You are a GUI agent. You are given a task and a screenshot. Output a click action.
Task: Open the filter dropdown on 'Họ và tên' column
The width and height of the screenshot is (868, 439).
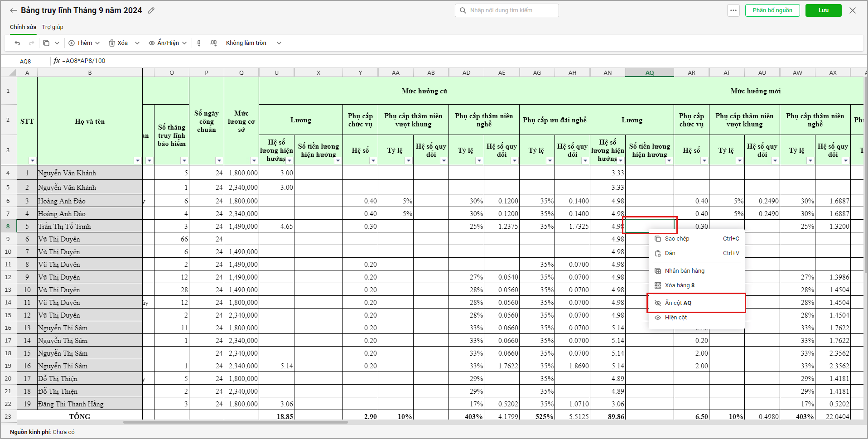tap(137, 160)
